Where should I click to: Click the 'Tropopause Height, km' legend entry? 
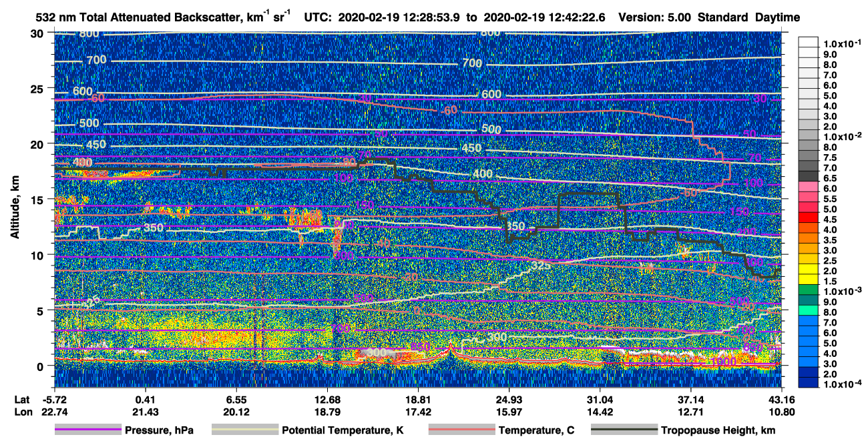718,430
